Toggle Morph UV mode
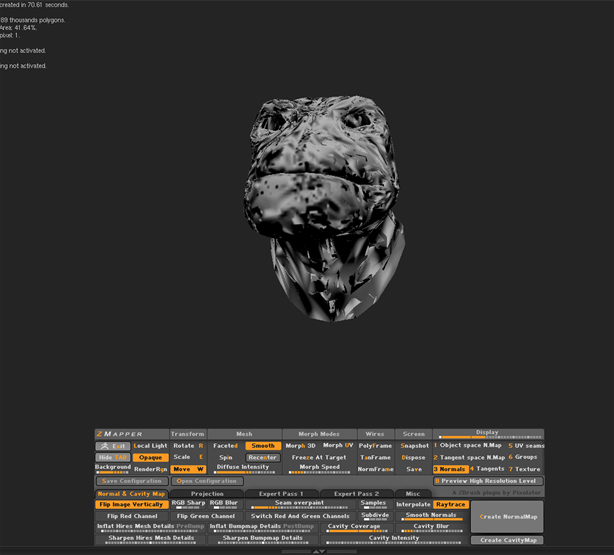This screenshot has height=555, width=614. click(338, 445)
